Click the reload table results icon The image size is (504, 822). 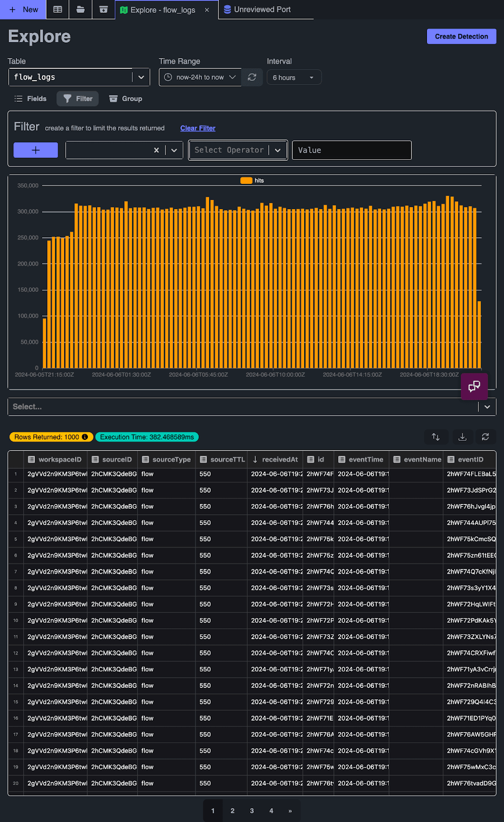click(485, 437)
